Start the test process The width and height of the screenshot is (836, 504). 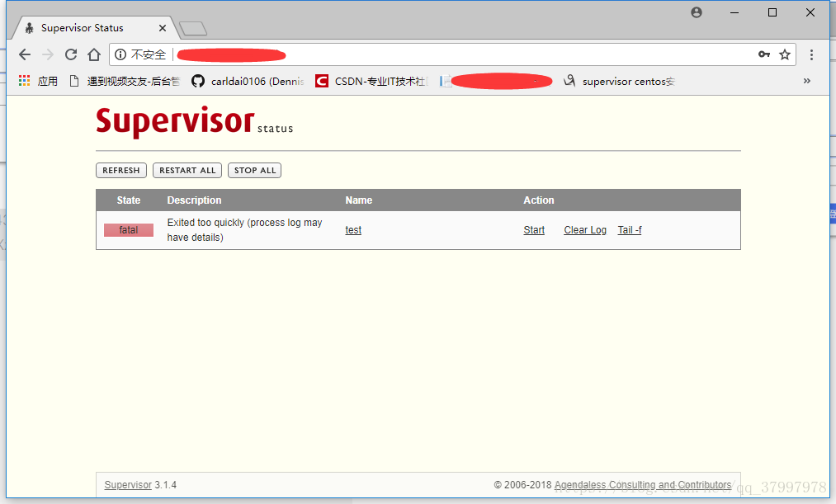pyautogui.click(x=534, y=230)
